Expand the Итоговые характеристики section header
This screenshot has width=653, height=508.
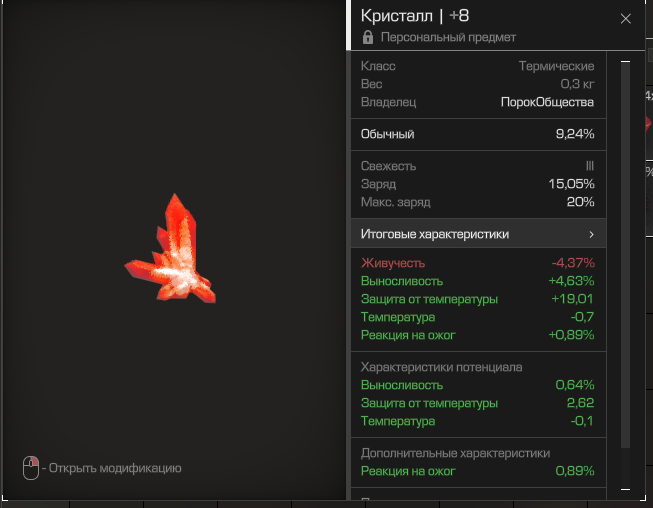point(478,234)
